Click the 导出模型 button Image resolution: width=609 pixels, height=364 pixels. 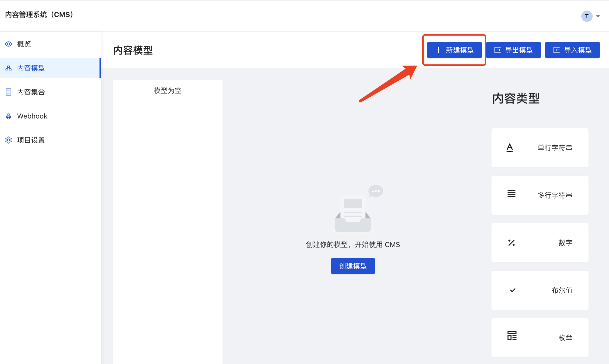click(x=513, y=50)
